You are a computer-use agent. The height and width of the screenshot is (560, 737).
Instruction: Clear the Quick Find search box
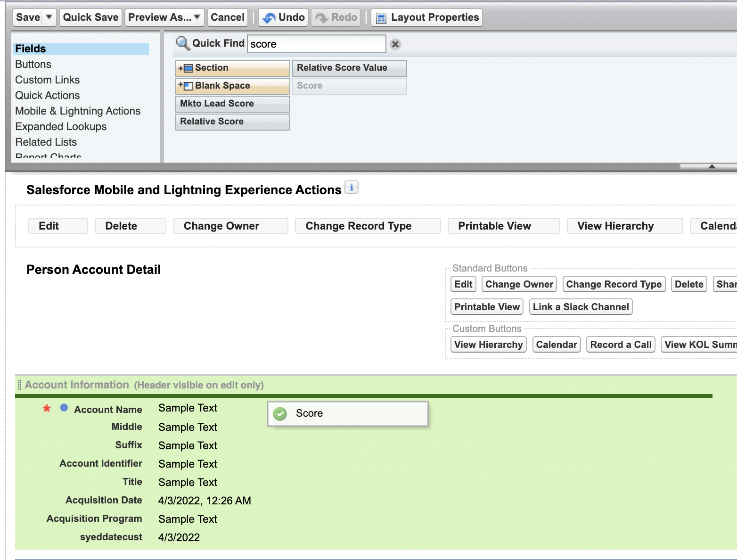click(395, 44)
